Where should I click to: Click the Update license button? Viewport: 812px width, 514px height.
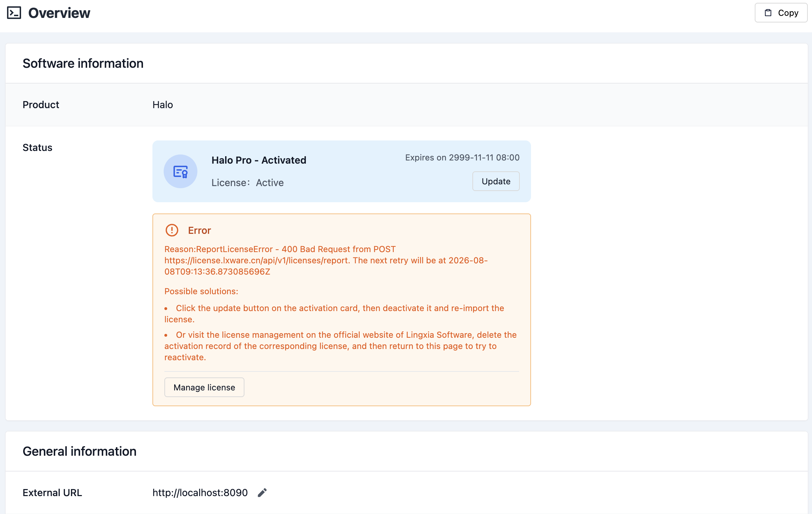pos(496,181)
